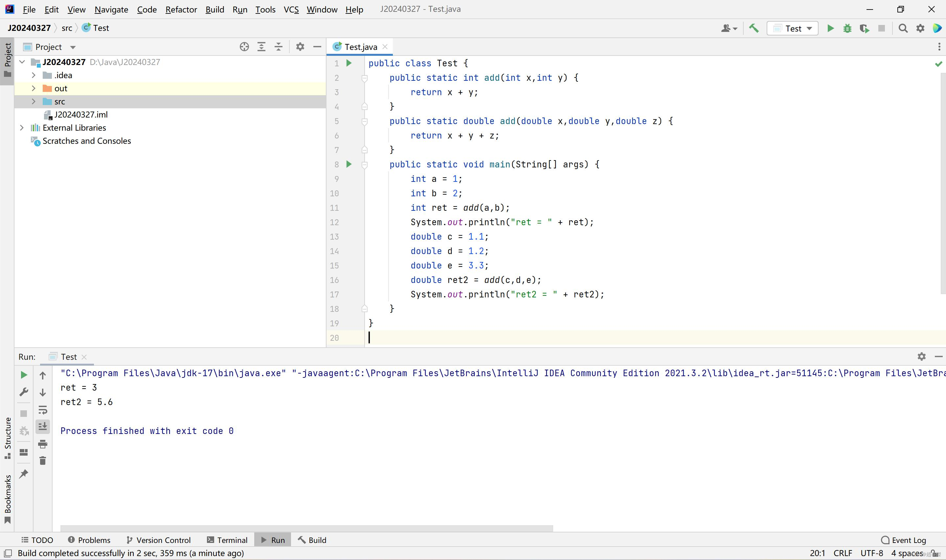Toggle the pin tab icon in Run panel
Viewport: 946px width, 560px height.
click(x=24, y=474)
